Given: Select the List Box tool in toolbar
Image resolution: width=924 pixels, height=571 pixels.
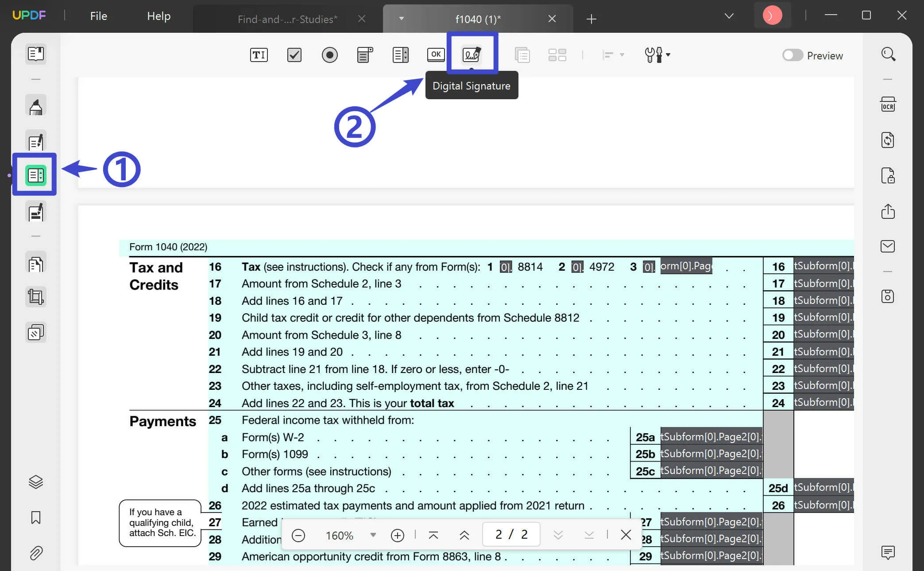Looking at the screenshot, I should pos(399,55).
